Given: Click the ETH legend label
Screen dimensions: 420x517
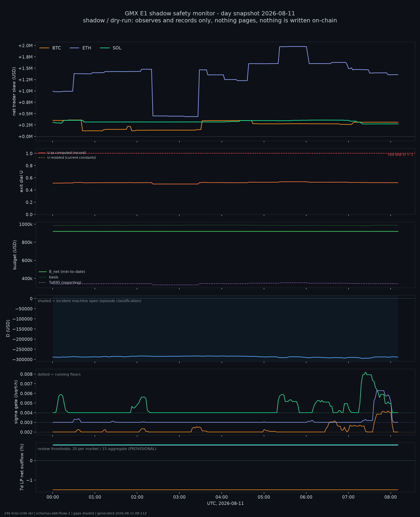Looking at the screenshot, I should pos(87,48).
